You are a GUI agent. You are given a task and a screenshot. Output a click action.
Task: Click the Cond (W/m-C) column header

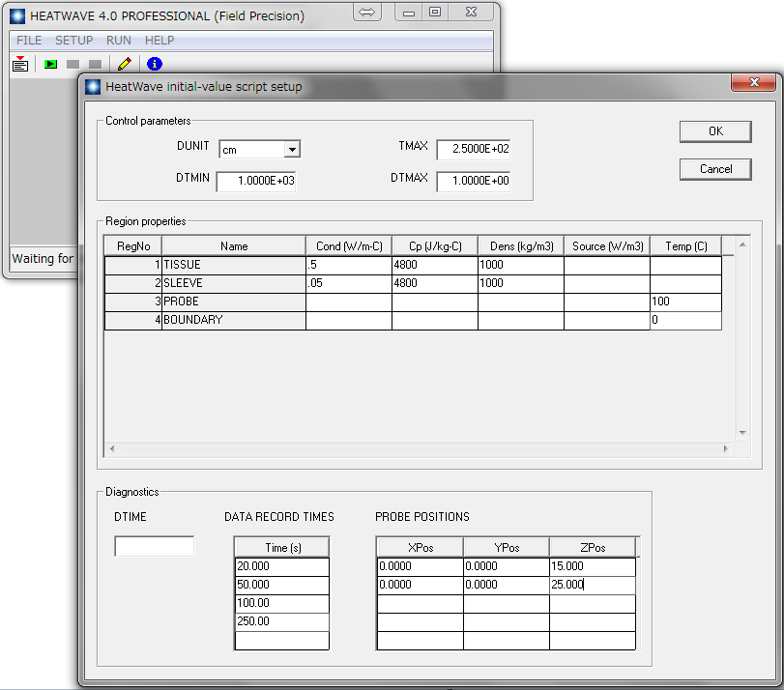point(349,246)
